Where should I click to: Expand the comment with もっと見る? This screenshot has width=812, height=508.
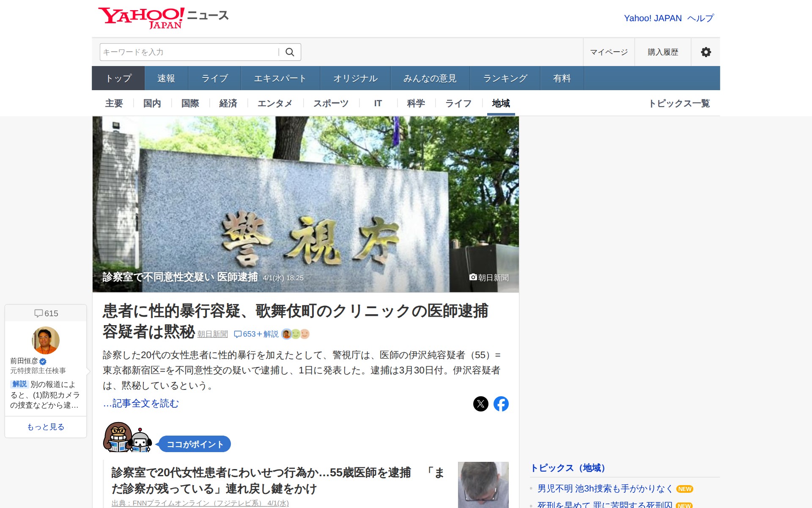[46, 427]
